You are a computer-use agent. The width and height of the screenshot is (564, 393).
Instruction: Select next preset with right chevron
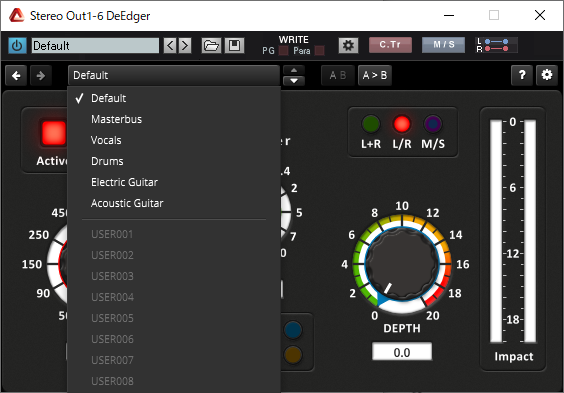coord(185,46)
